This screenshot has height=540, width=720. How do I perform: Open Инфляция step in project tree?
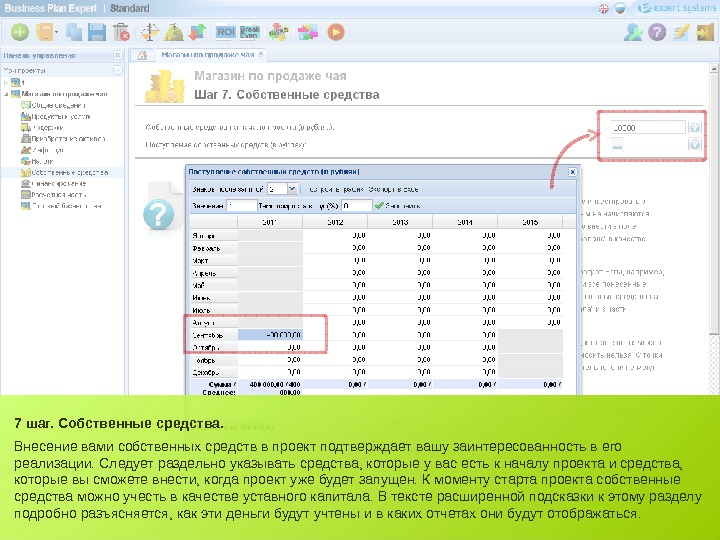pyautogui.click(x=42, y=150)
